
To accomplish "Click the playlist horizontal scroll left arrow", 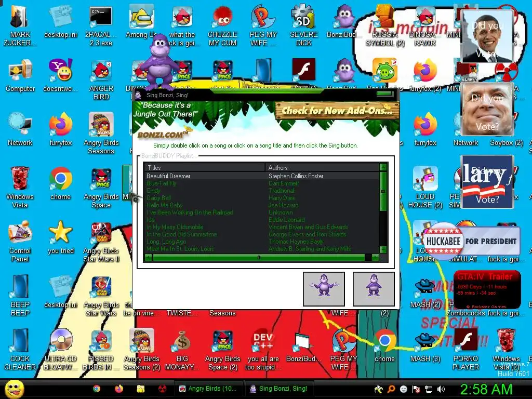I will point(148,258).
